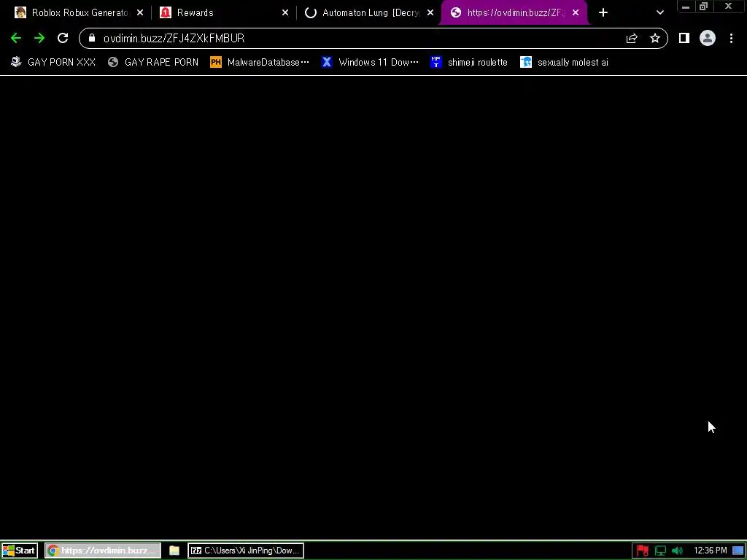Click the Rewards tab red favicon
Image resolution: width=747 pixels, height=560 pixels.
tap(166, 13)
